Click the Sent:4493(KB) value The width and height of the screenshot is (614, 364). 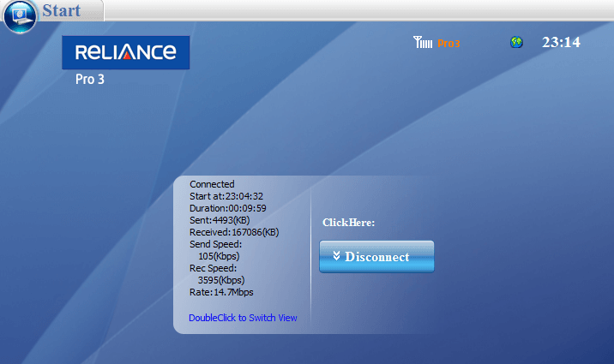(x=220, y=220)
